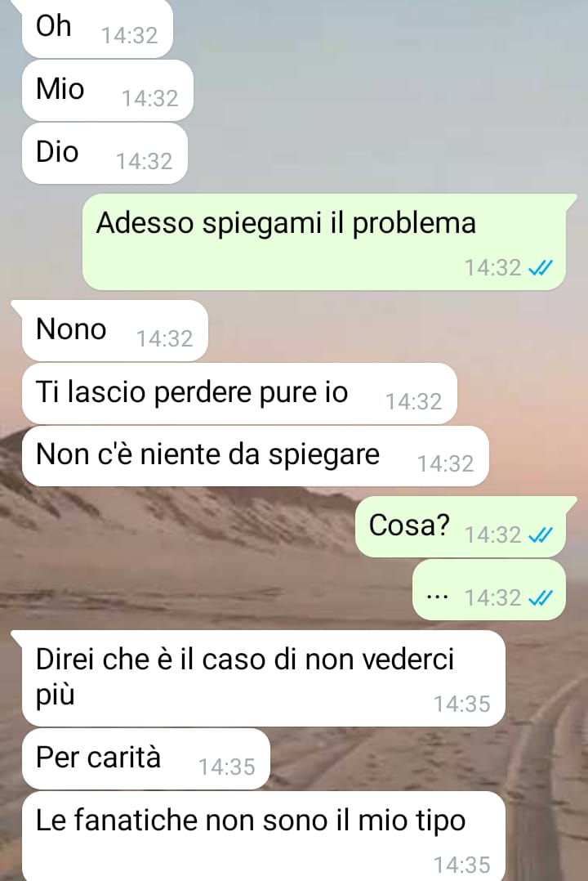Click read ticks on the '...' message
The width and height of the screenshot is (588, 881).
(541, 598)
